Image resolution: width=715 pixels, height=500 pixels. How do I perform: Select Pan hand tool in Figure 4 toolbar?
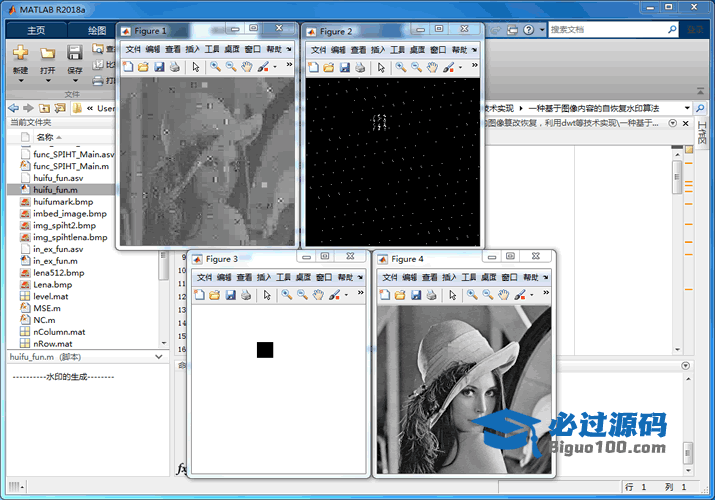point(503,295)
